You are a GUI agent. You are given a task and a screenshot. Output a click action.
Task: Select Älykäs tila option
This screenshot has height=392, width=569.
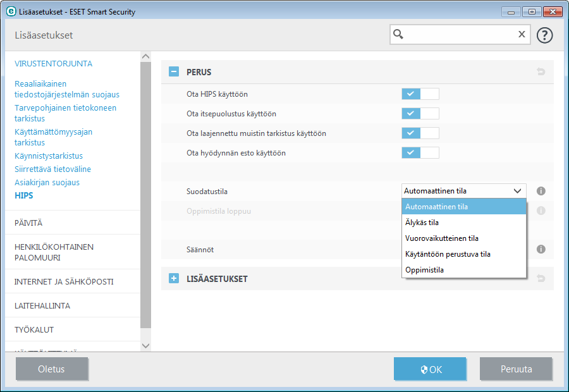pyautogui.click(x=464, y=223)
